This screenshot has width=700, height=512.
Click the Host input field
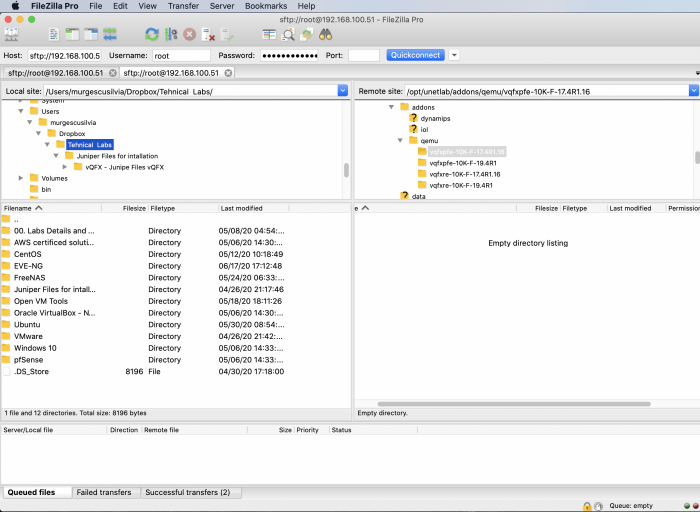(x=65, y=56)
